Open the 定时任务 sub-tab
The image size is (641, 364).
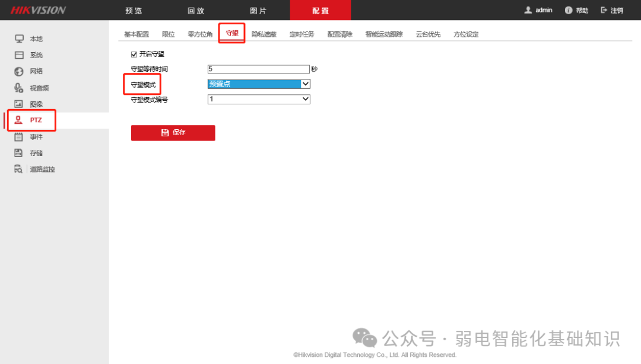coord(302,34)
